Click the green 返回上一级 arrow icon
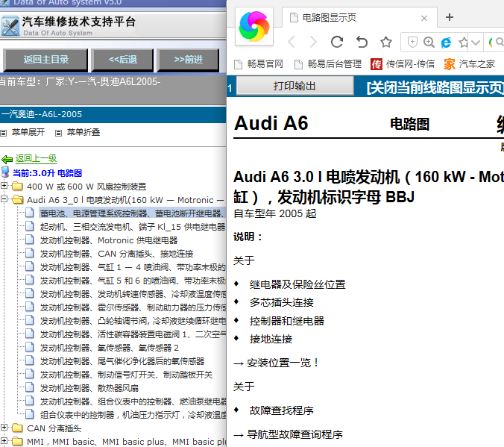 click(x=7, y=159)
